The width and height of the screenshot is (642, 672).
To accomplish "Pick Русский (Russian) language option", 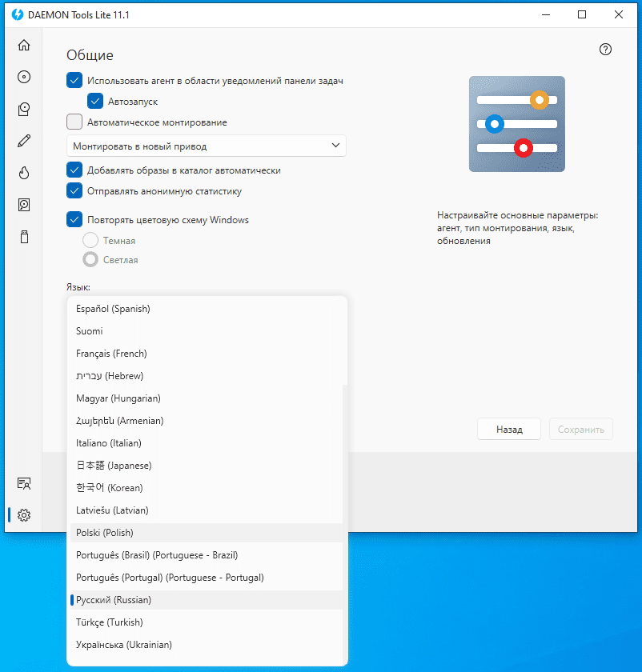I will (x=207, y=600).
